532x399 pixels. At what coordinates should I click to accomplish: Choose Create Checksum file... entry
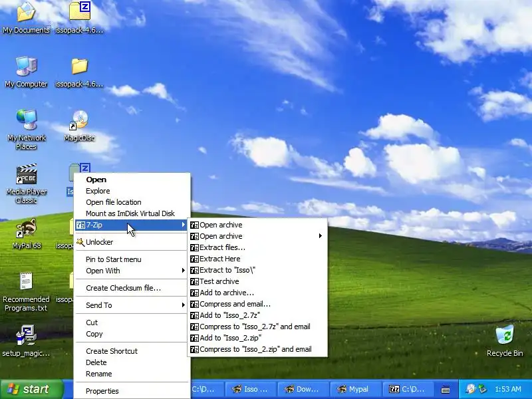[x=132, y=288]
